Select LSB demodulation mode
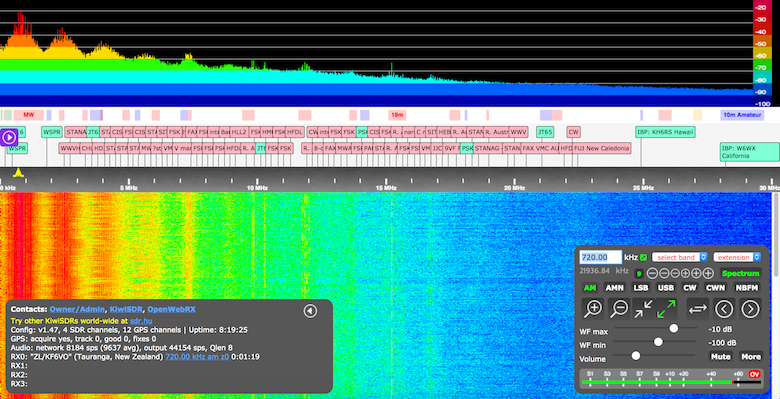 (640, 288)
